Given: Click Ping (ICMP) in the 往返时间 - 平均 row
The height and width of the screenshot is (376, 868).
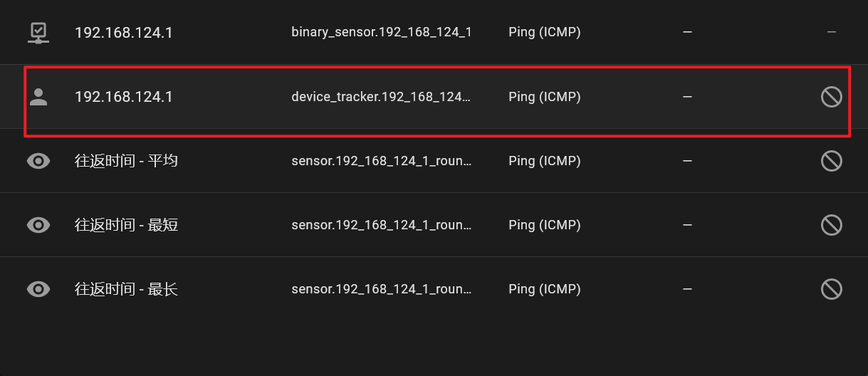Looking at the screenshot, I should pos(545,161).
